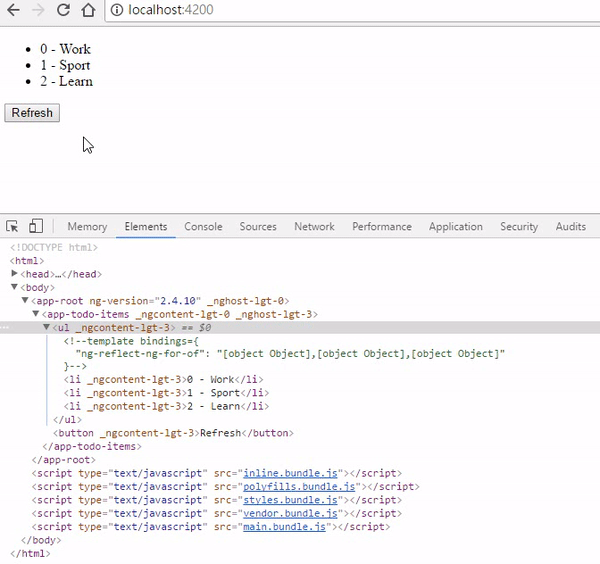Open the styles.bundle.js script link

click(x=290, y=500)
